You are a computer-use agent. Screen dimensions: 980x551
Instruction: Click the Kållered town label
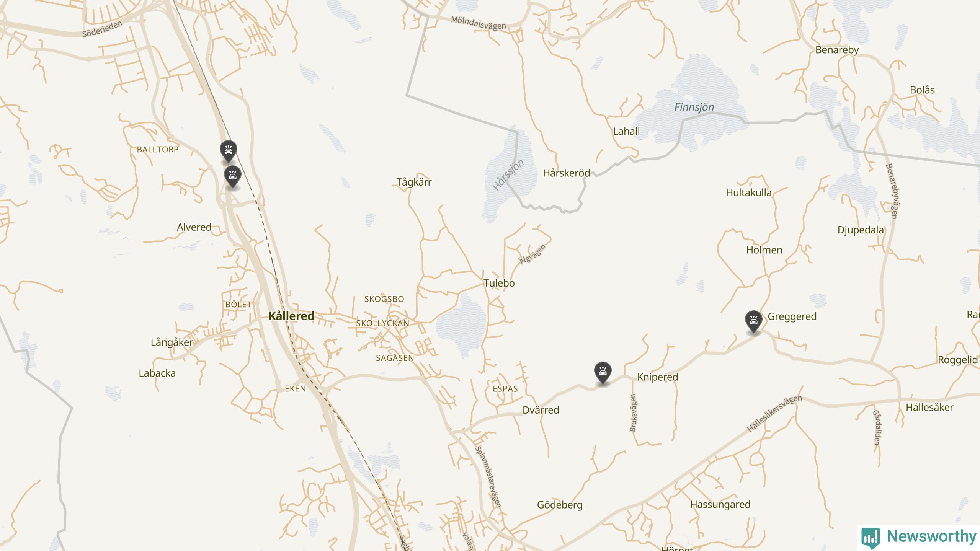291,316
